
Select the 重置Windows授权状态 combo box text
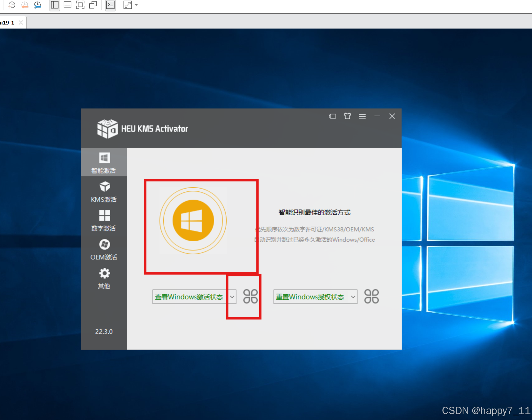point(310,297)
